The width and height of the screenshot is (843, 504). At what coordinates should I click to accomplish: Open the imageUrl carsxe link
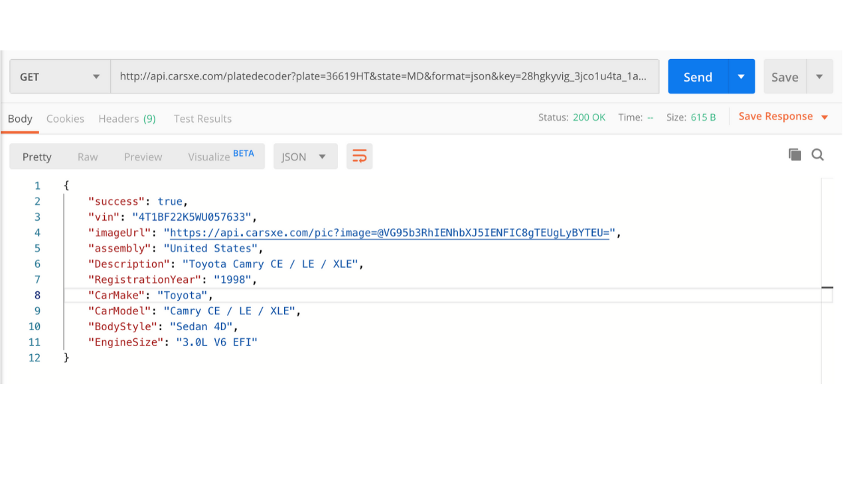tap(390, 233)
